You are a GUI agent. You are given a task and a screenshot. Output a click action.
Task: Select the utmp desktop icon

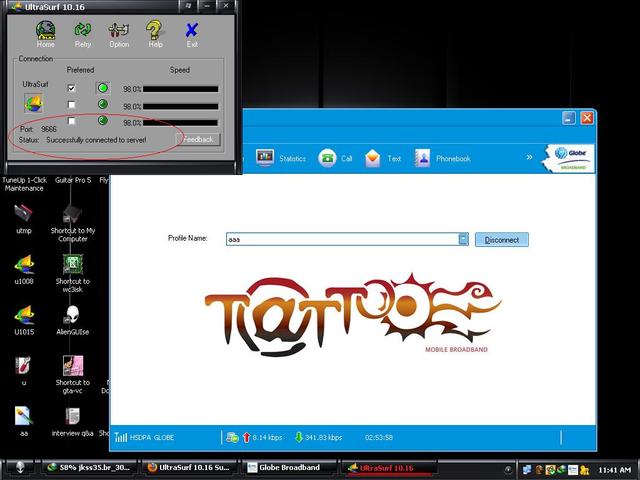click(24, 219)
